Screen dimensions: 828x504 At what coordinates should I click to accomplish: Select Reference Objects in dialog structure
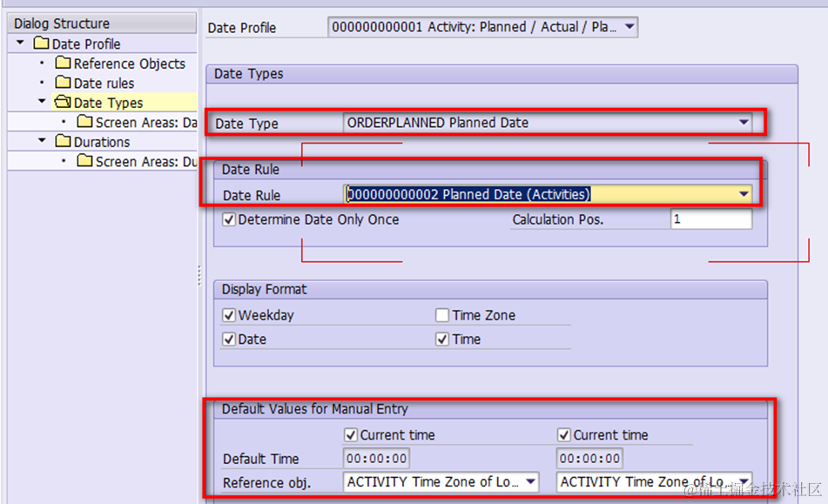click(130, 64)
